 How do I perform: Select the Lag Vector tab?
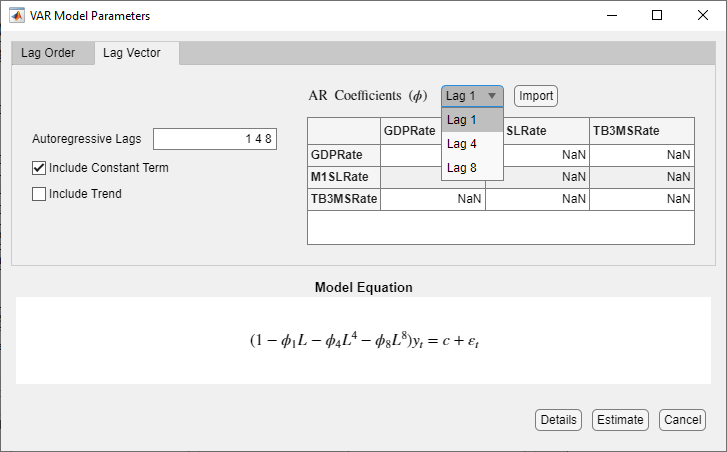[138, 53]
